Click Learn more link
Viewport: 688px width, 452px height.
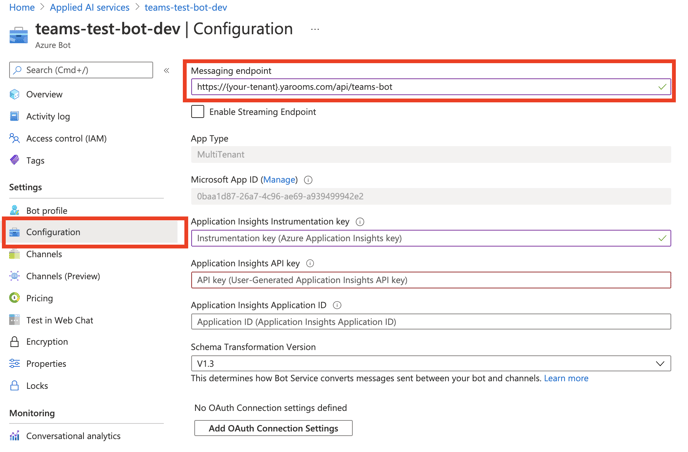tap(566, 378)
